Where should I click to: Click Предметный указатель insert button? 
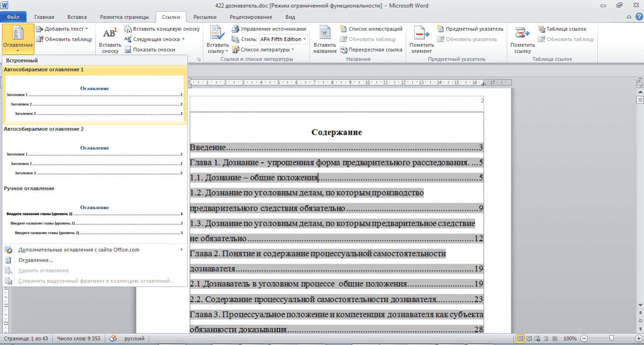pyautogui.click(x=470, y=29)
